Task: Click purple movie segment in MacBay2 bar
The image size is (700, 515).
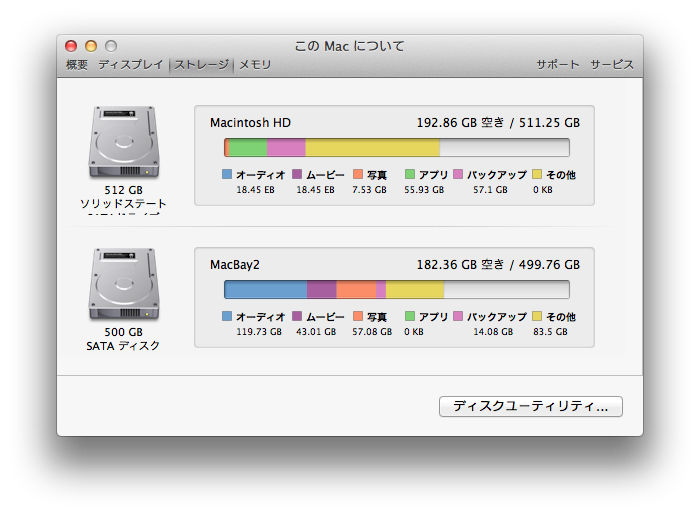Action: [322, 290]
